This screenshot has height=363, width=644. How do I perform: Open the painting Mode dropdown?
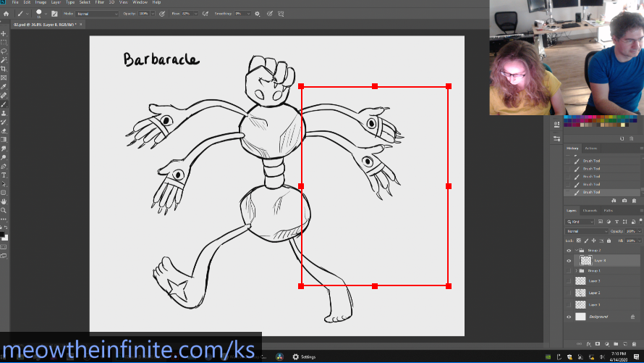coord(98,14)
